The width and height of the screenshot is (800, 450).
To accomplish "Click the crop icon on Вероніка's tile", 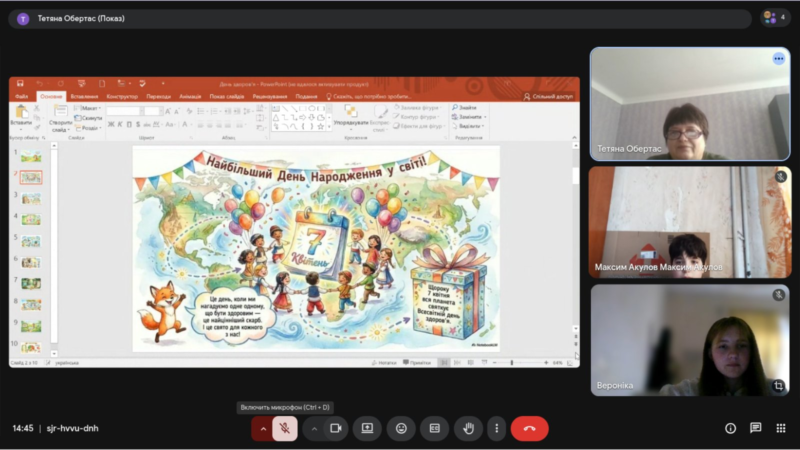I will pos(778,384).
